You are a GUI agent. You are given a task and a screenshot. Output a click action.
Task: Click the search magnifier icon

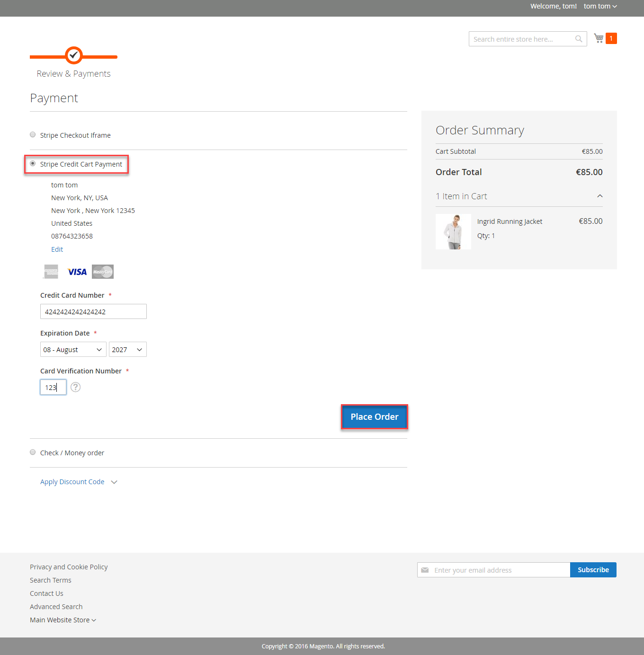point(579,39)
